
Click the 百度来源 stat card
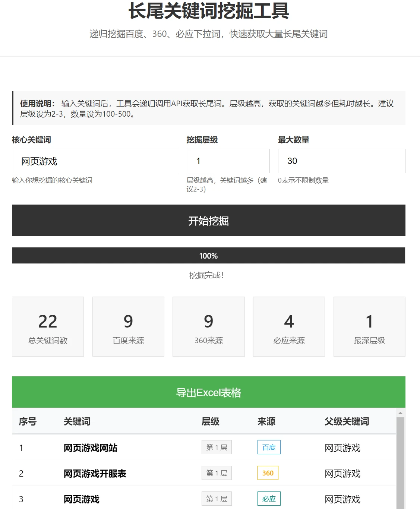[128, 326]
